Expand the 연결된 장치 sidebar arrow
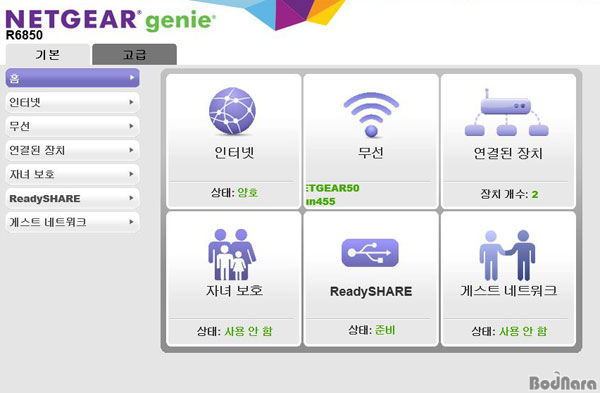The height and width of the screenshot is (393, 600). click(131, 150)
